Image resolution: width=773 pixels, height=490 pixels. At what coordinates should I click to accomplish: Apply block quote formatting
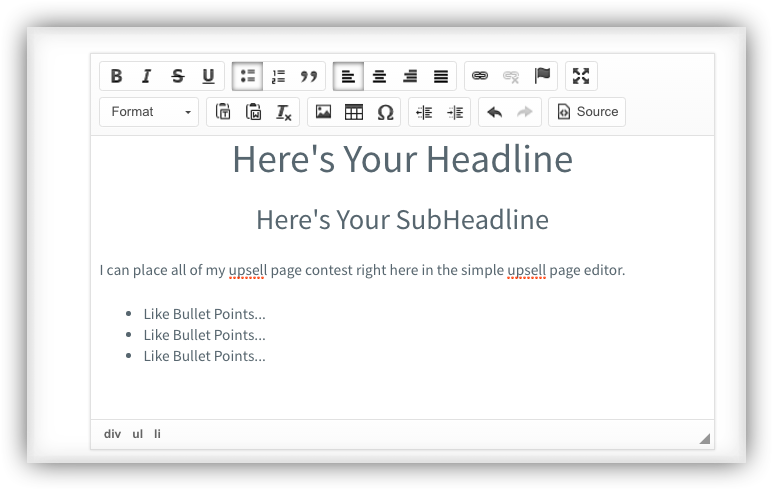[x=309, y=76]
